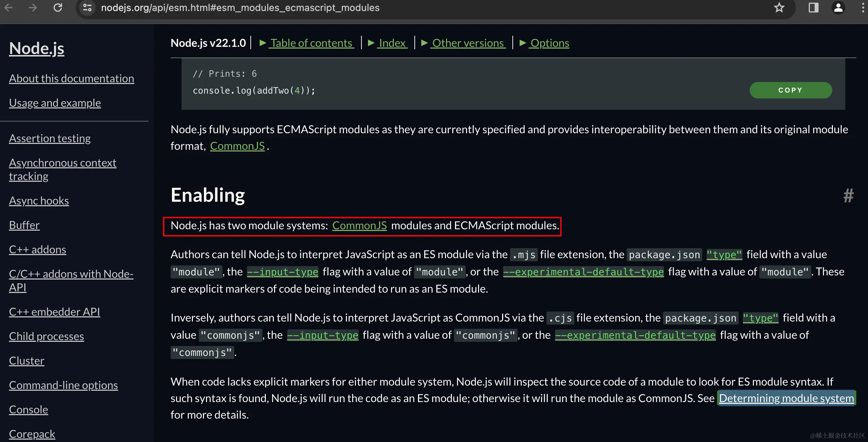
Task: Go to Child processes docs page
Action: pos(46,336)
